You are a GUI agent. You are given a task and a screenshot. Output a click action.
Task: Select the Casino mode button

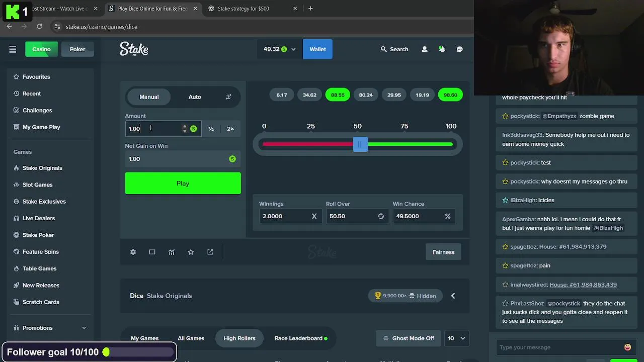[x=41, y=49]
